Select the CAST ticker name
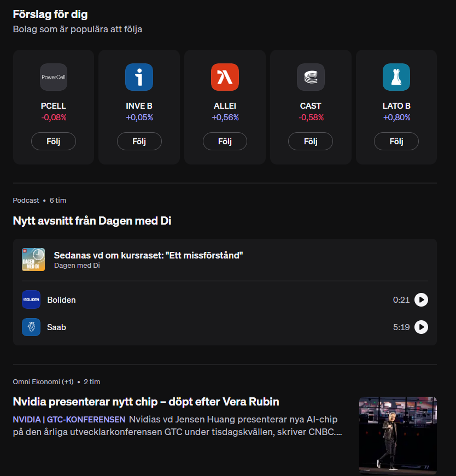 311,105
